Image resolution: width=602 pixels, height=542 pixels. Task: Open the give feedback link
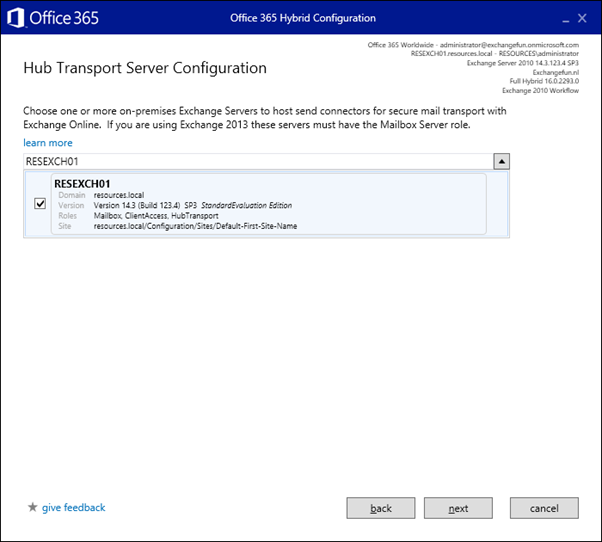click(x=73, y=508)
